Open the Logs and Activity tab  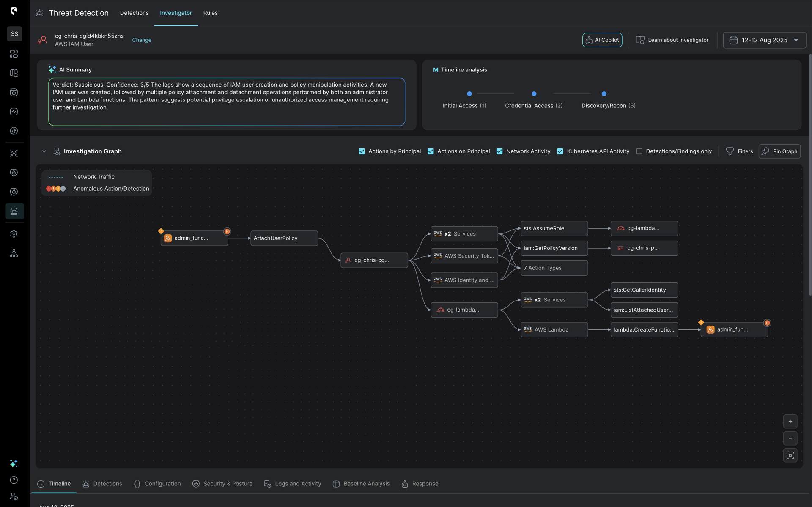coord(292,484)
